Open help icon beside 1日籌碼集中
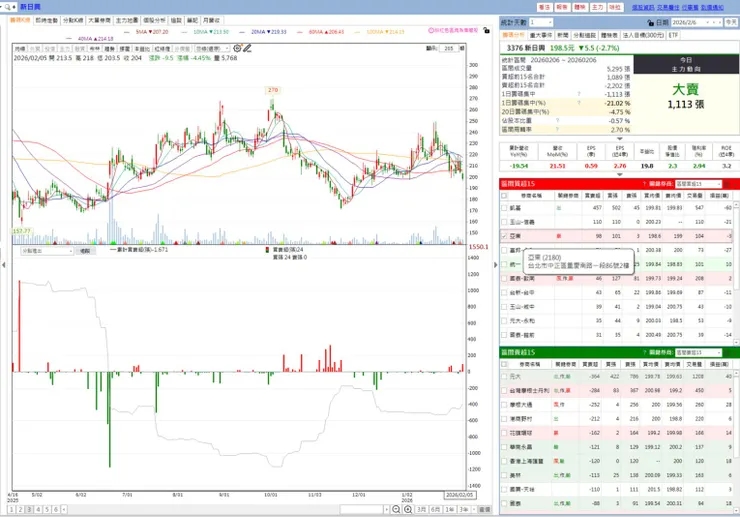This screenshot has height=517, width=740. click(579, 94)
